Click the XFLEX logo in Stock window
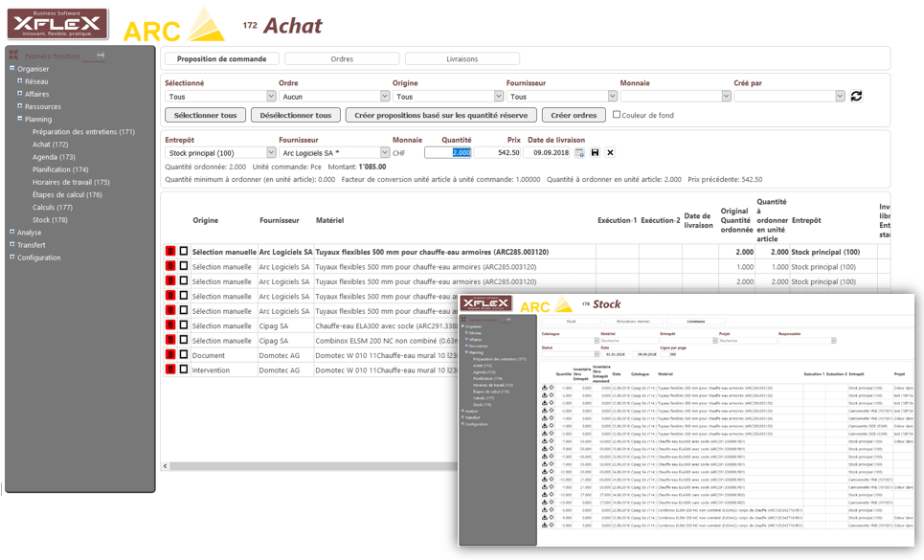924x560 pixels. point(486,303)
